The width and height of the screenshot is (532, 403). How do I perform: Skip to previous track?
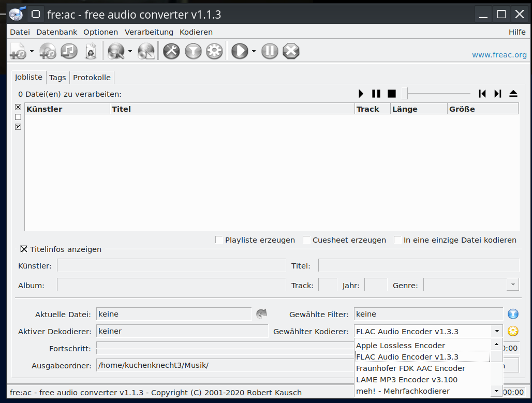pos(482,94)
